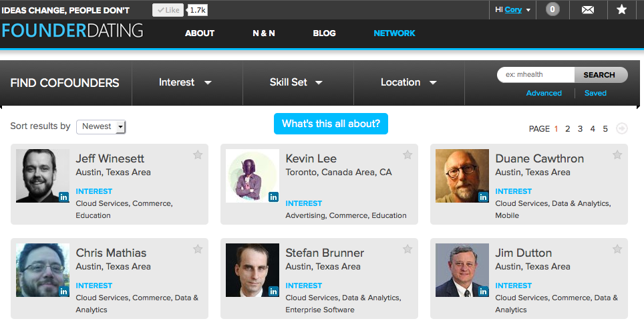The width and height of the screenshot is (644, 327).
Task: Click the name Chris Mathias
Action: tap(111, 253)
